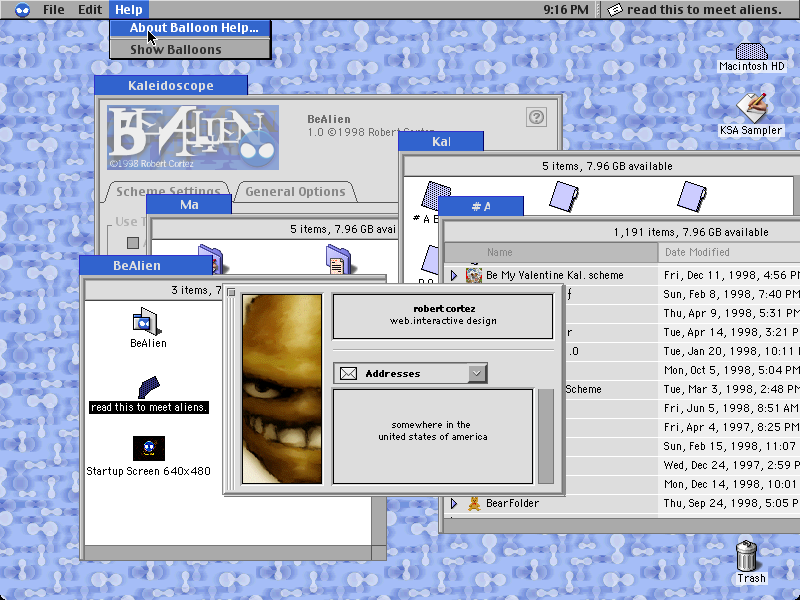Open the Macintosh HD desktop icon
The height and width of the screenshot is (600, 800).
coord(751,52)
